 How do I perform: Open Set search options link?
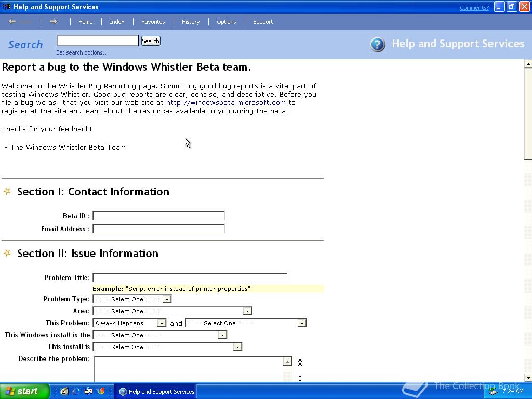coord(83,52)
